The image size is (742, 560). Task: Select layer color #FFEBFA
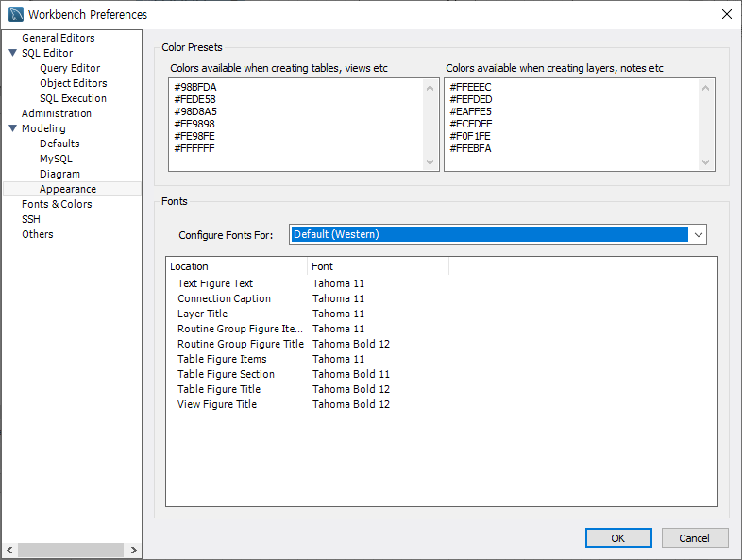[x=470, y=149]
